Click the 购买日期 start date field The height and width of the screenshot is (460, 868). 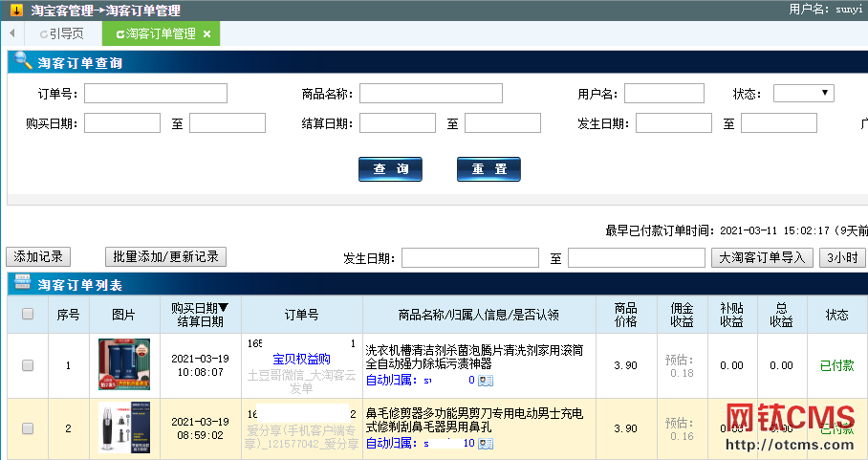point(122,122)
